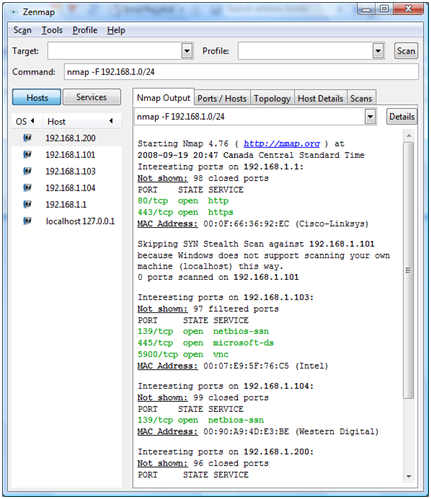Click the Zenmap title bar application icon

[x=14, y=12]
